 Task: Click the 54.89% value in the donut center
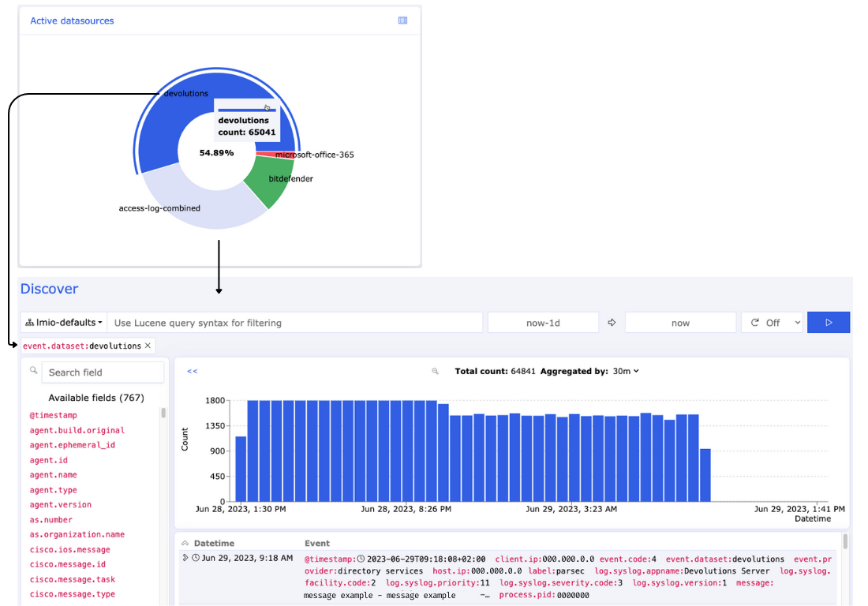coord(216,153)
